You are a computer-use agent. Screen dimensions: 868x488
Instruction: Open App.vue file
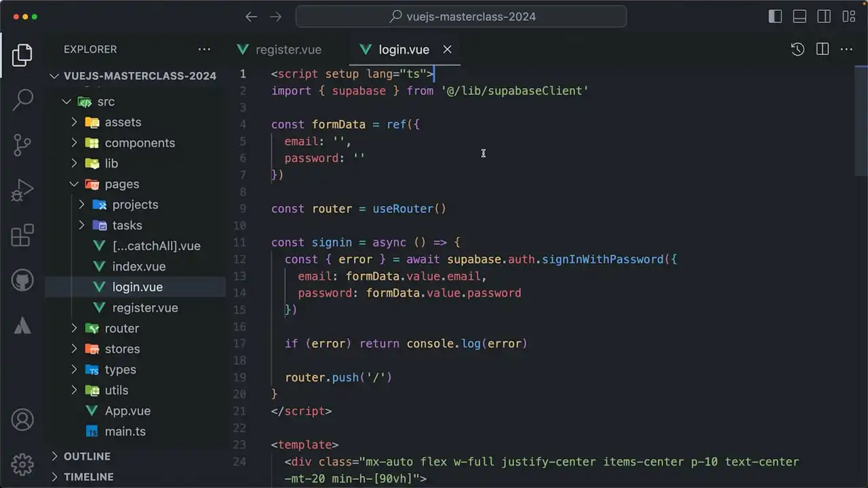[136, 411]
